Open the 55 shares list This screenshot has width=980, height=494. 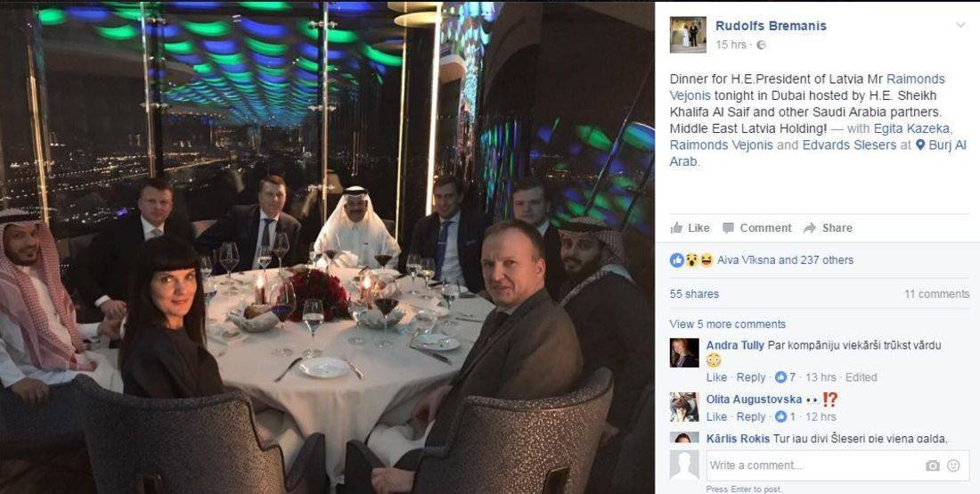pyautogui.click(x=694, y=293)
